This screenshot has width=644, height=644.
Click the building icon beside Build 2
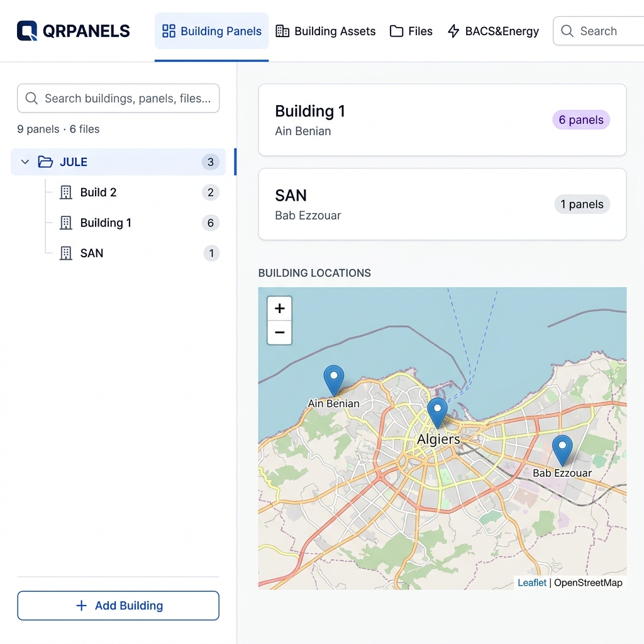[65, 192]
